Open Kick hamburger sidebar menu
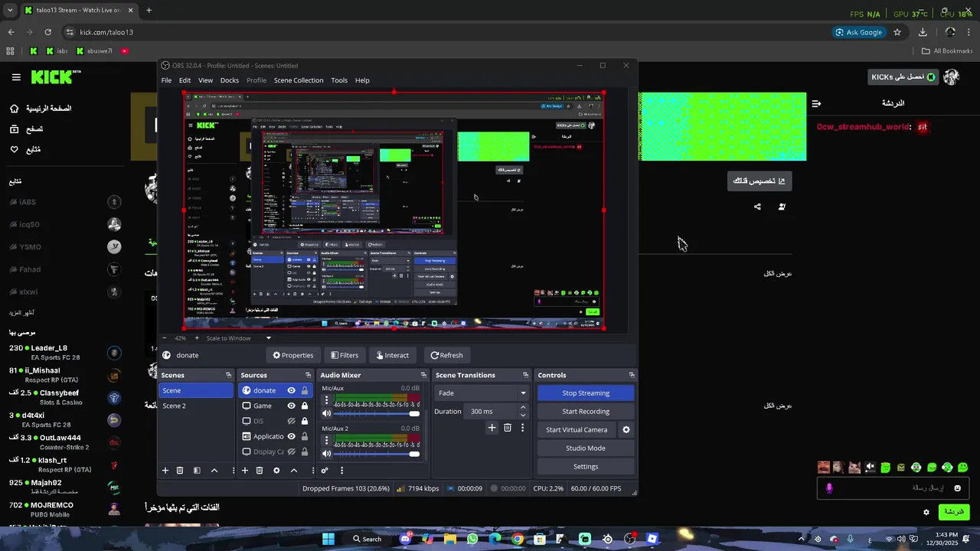Viewport: 980px width, 551px height. pyautogui.click(x=16, y=77)
